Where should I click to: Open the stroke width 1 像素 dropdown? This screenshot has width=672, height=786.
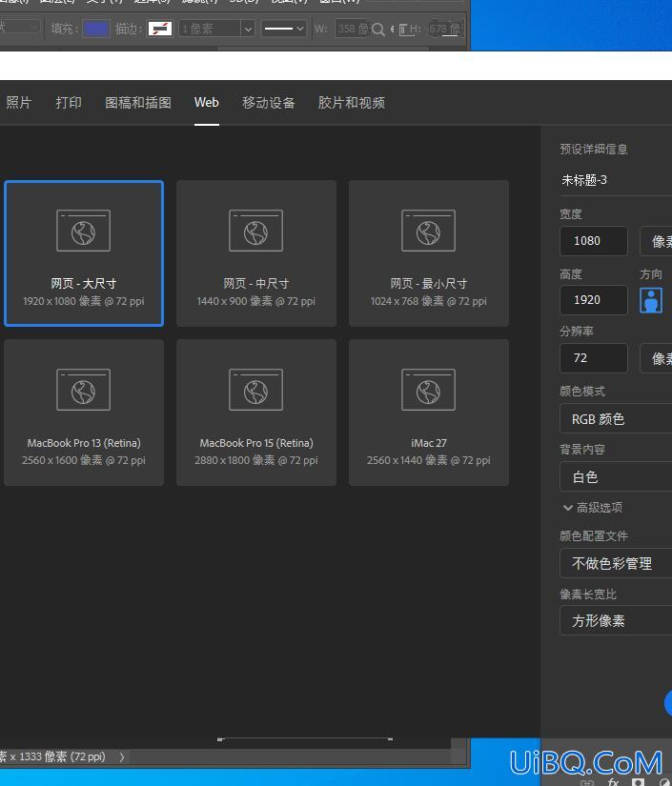click(248, 30)
